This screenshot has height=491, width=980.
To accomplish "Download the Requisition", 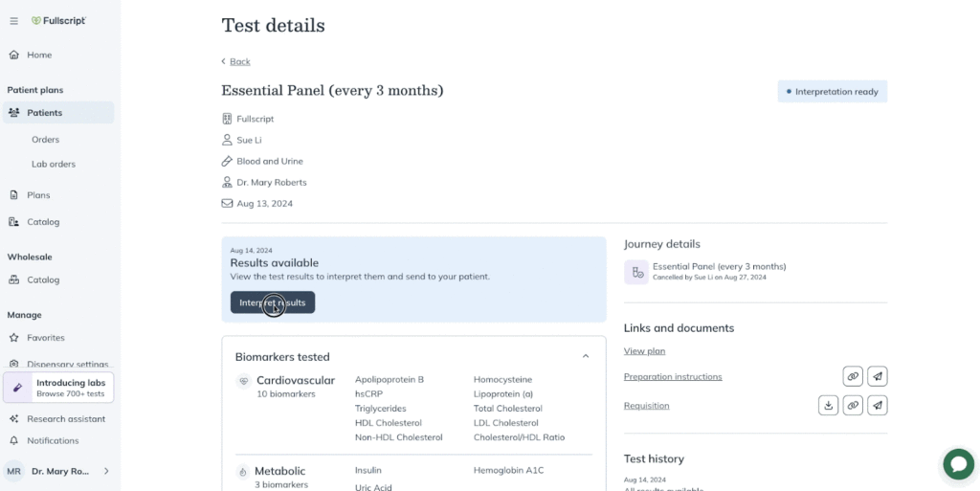I will (828, 406).
